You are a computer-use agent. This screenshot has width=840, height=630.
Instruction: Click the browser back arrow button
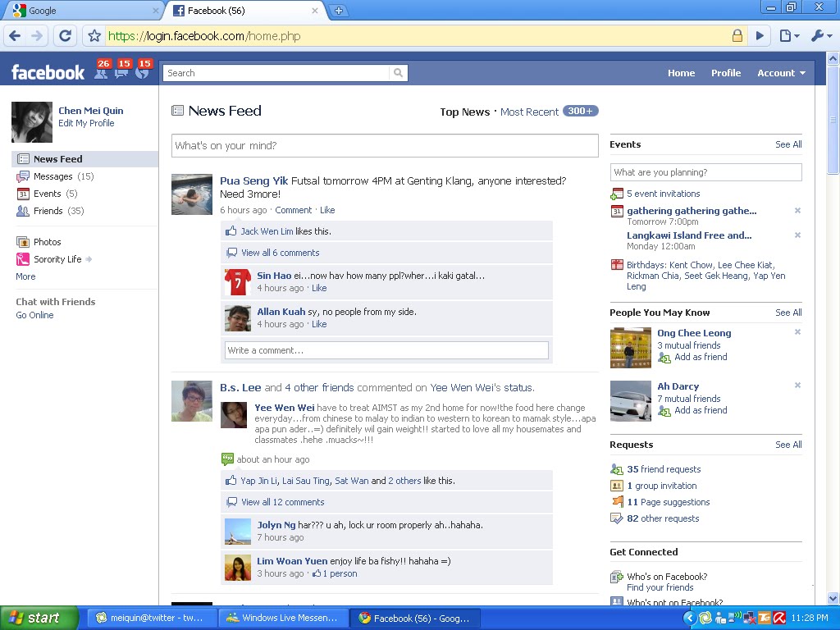pos(15,36)
